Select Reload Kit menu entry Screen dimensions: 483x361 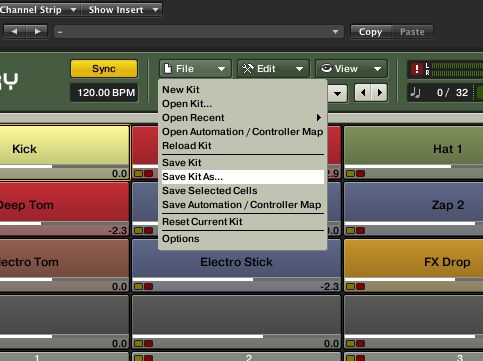(242, 146)
